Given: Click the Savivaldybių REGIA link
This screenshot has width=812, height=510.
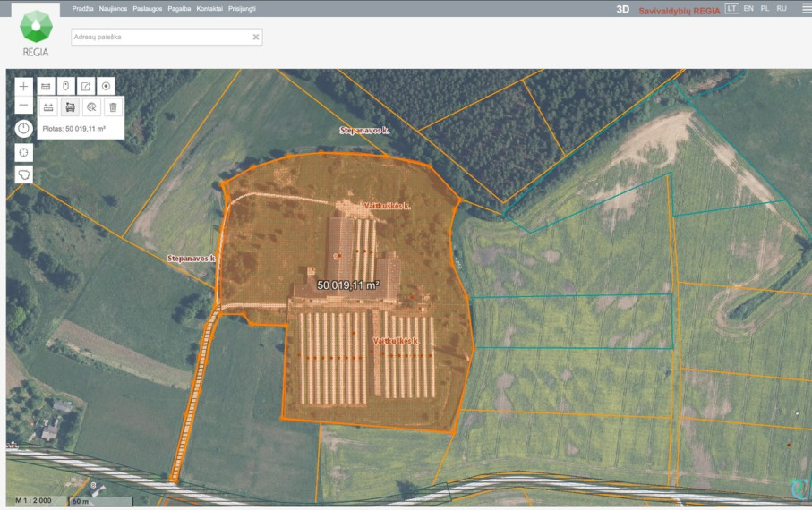Looking at the screenshot, I should pyautogui.click(x=679, y=11).
